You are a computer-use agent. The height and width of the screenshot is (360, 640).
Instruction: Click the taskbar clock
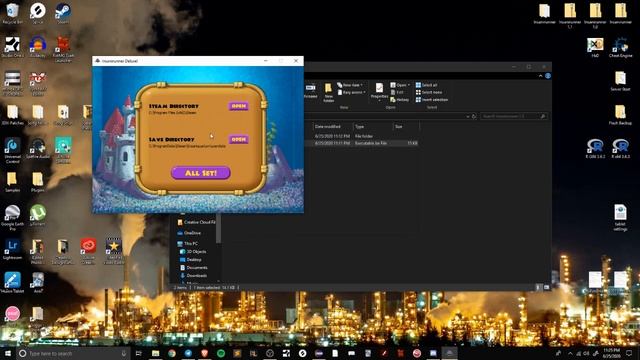(x=611, y=353)
